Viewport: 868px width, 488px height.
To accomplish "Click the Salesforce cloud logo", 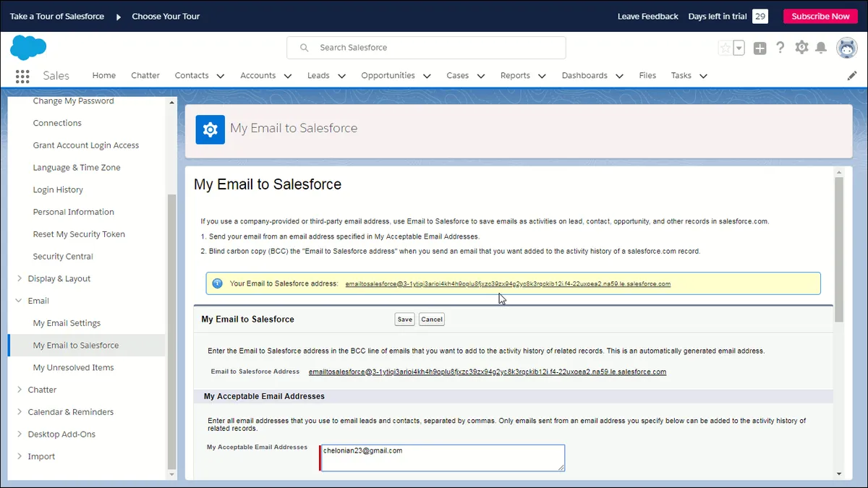I will [x=28, y=48].
